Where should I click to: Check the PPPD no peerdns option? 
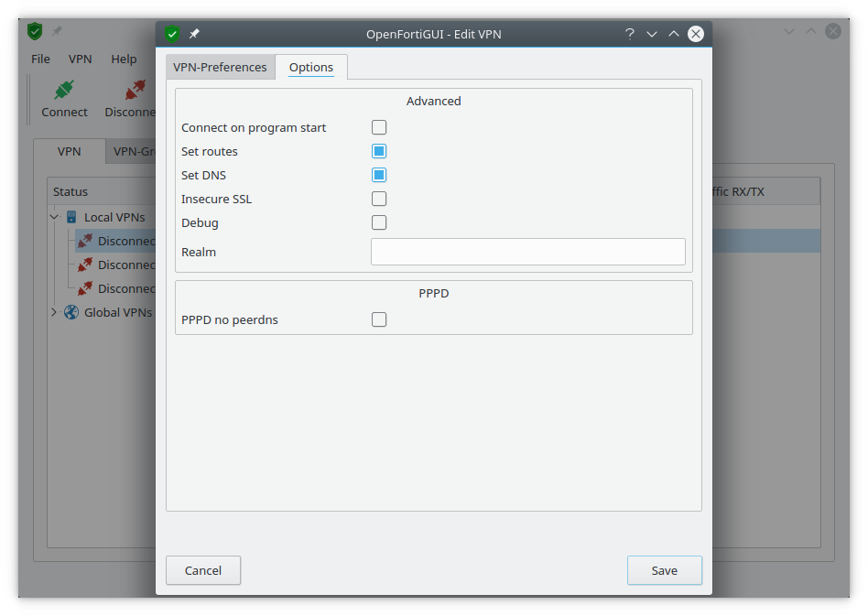379,319
